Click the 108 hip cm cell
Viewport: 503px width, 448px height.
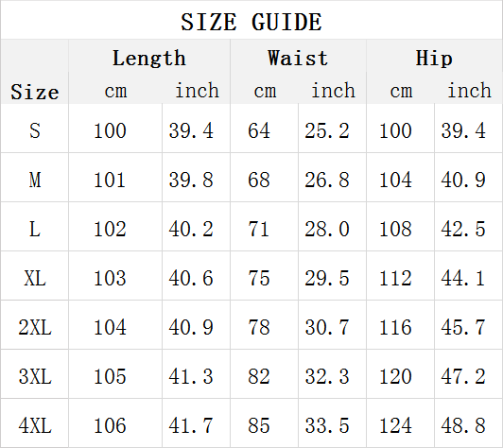click(395, 230)
